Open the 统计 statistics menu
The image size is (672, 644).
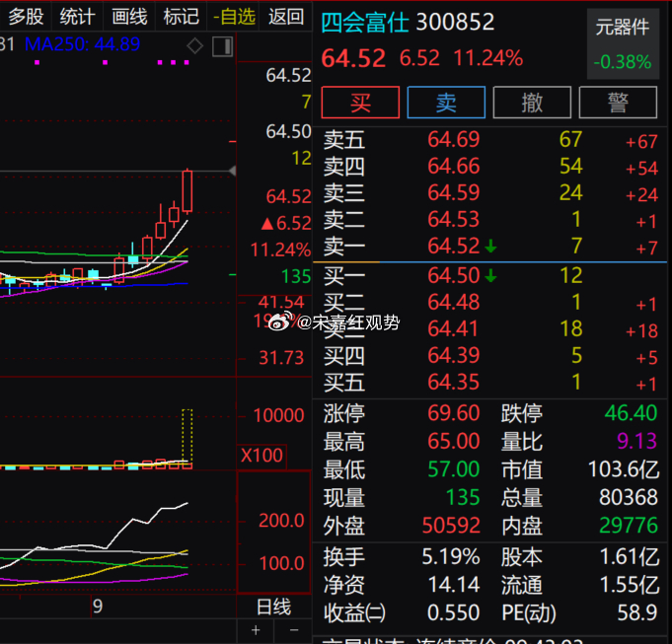point(77,16)
